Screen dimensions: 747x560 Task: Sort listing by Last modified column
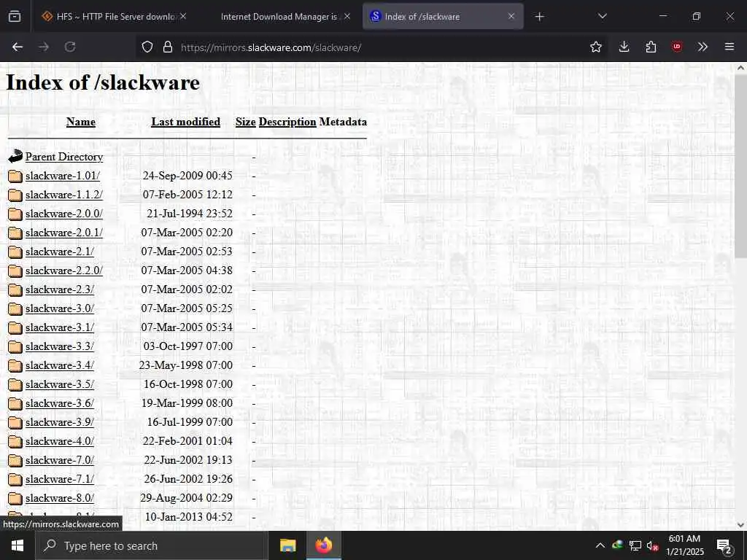186,122
